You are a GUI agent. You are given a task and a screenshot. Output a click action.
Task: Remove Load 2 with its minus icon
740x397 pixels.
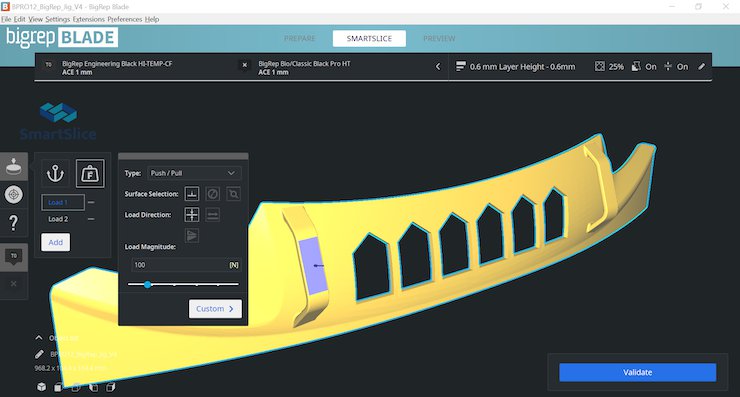91,219
